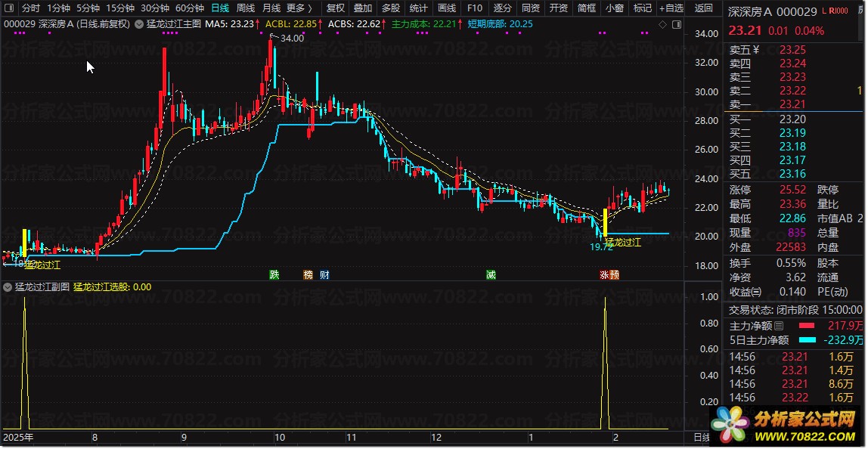The height and width of the screenshot is (449, 868).
Task: Click the ACBL: 22.85 indicator label
Action: point(290,24)
